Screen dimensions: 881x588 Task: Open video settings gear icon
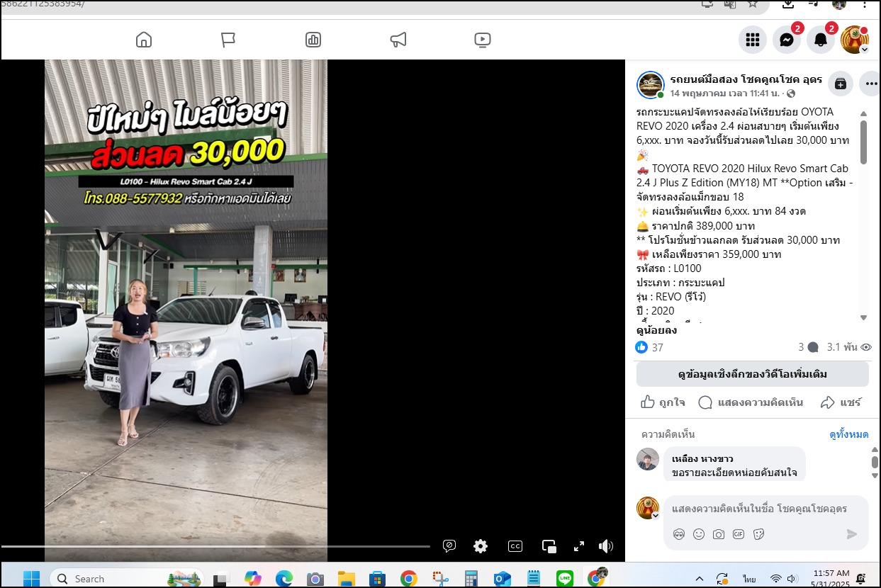pos(481,545)
